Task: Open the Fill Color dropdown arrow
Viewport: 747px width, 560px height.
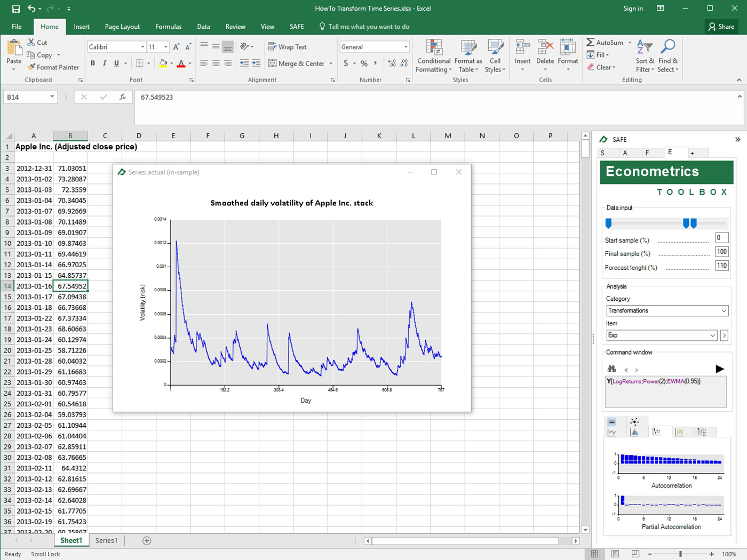Action: [172, 63]
